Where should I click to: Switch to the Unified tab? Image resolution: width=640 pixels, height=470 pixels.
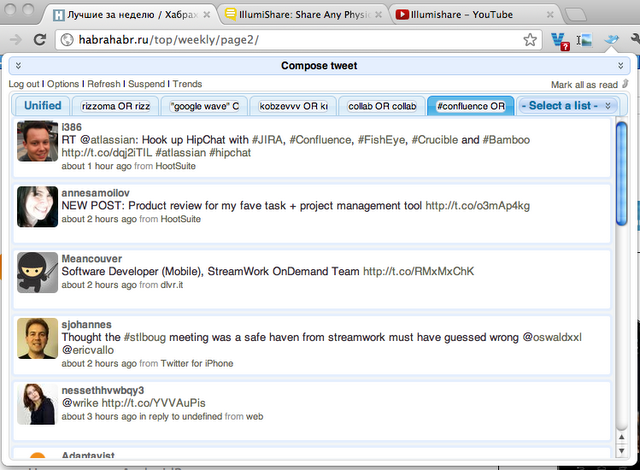pos(42,106)
